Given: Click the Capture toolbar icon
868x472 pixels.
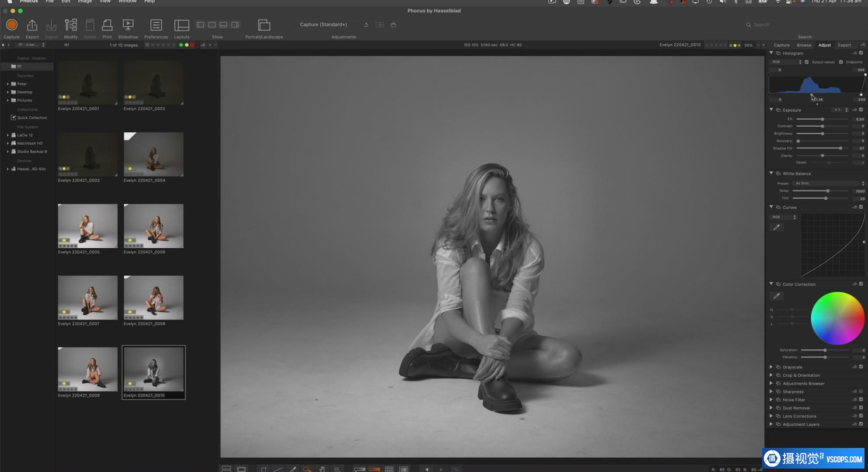Looking at the screenshot, I should [12, 25].
